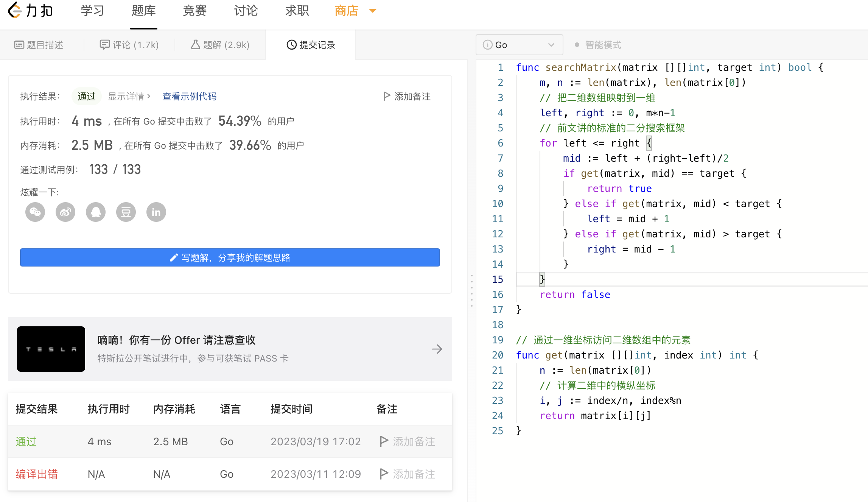The width and height of the screenshot is (868, 502).
Task: Click the blue 写题解 button
Action: pos(230,258)
